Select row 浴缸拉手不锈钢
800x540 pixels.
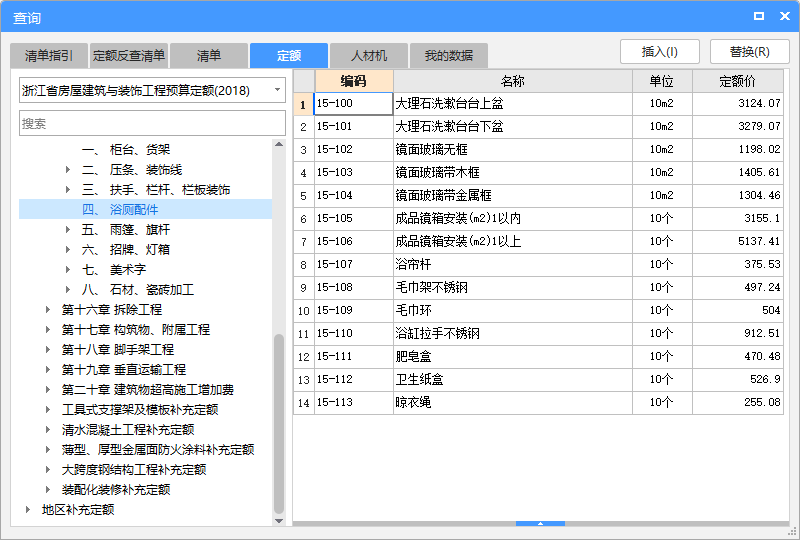pyautogui.click(x=538, y=333)
